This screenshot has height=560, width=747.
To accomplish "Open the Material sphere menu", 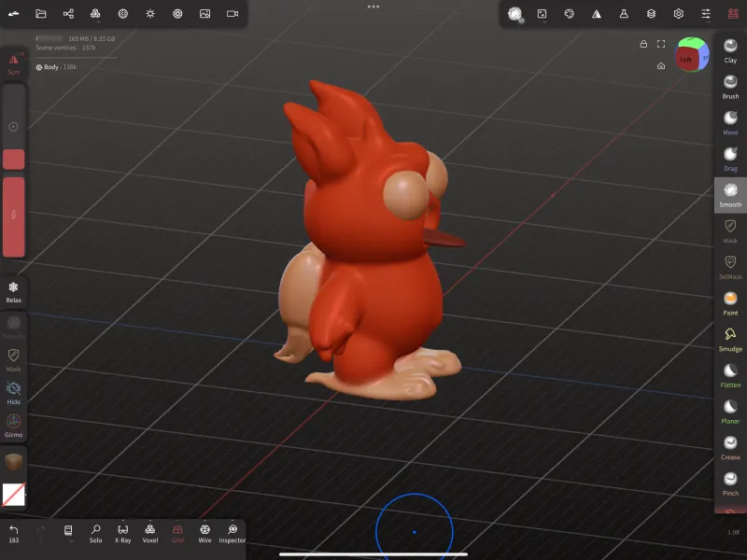I will pos(123,14).
